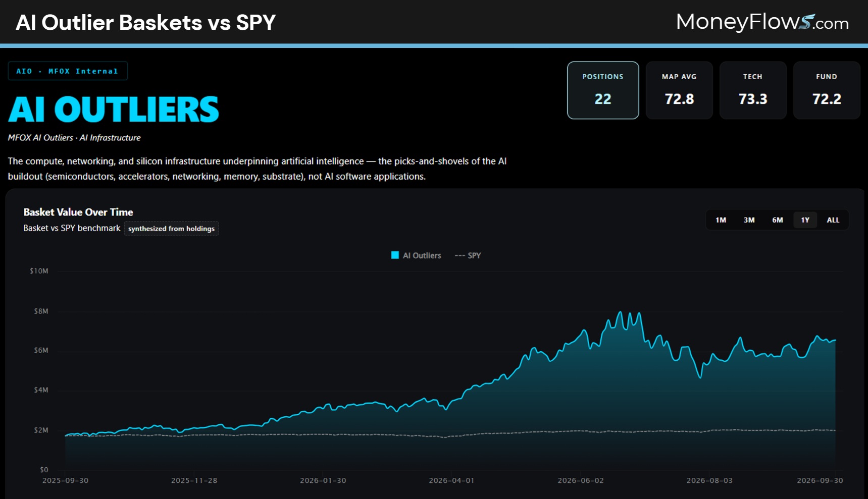This screenshot has width=868, height=499.
Task: Click the $8M y-axis label
Action: coord(41,311)
